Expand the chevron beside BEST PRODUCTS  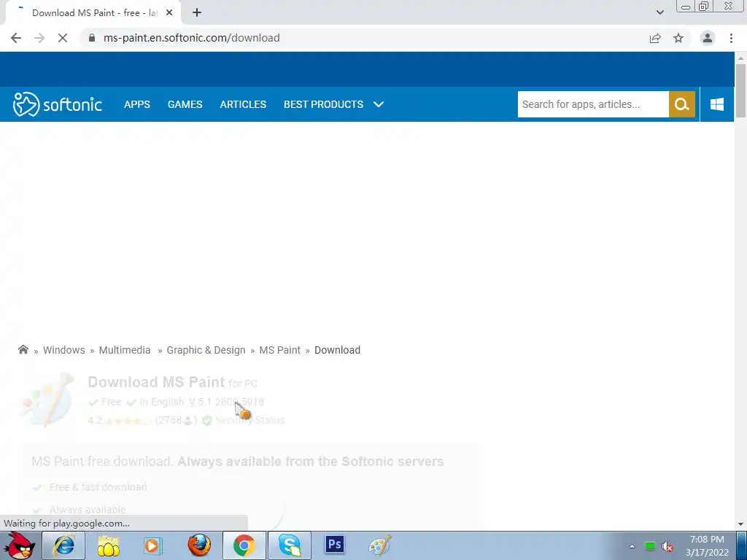[379, 104]
